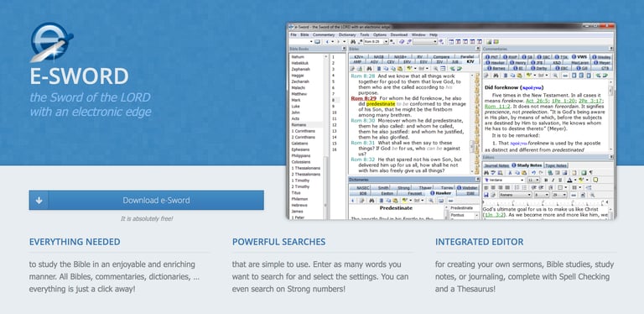This screenshot has height=314, width=644.
Task: Switch to the Hawker dictionary tab
Action: pos(441,193)
